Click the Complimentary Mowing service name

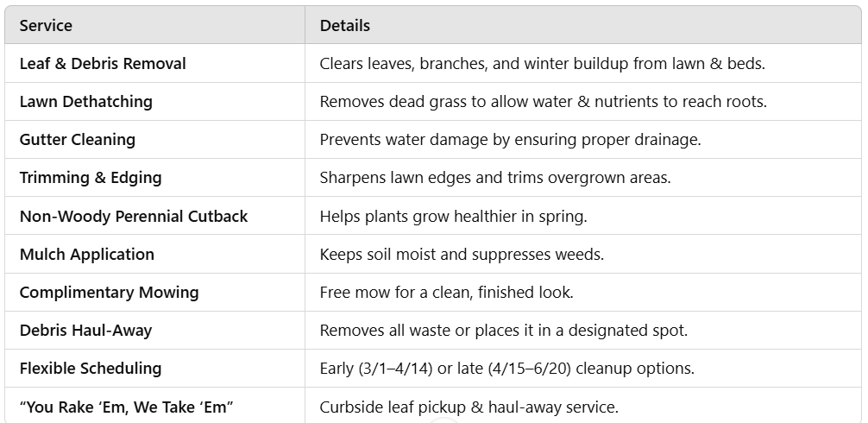pos(109,293)
